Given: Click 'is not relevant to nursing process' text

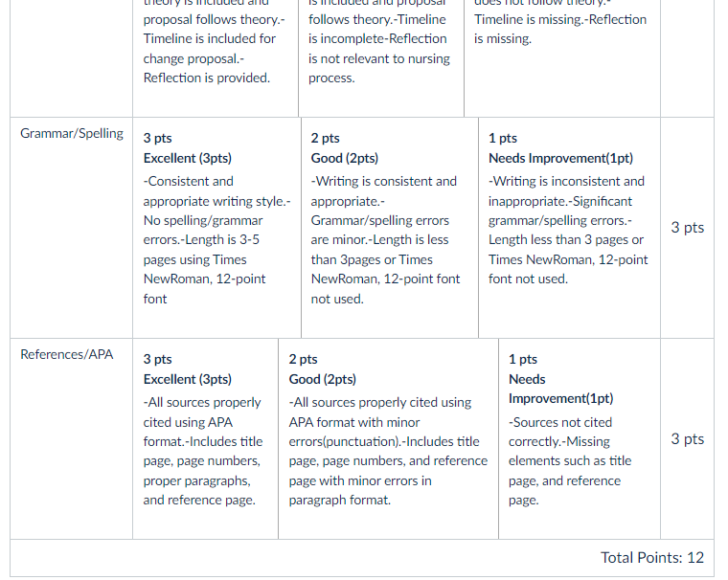Looking at the screenshot, I should (379, 69).
